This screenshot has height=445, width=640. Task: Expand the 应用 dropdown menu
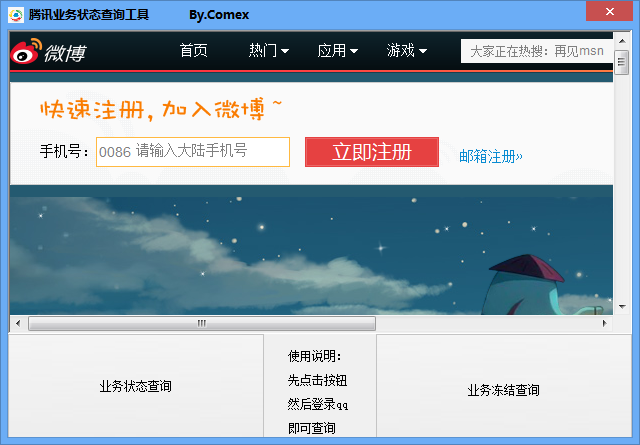pyautogui.click(x=338, y=51)
